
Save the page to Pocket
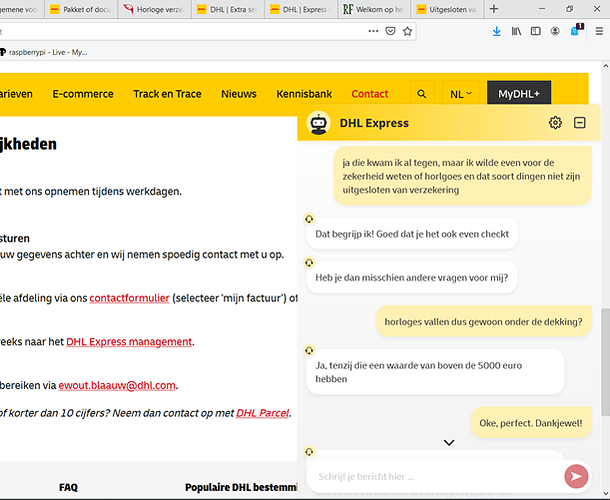(x=390, y=31)
